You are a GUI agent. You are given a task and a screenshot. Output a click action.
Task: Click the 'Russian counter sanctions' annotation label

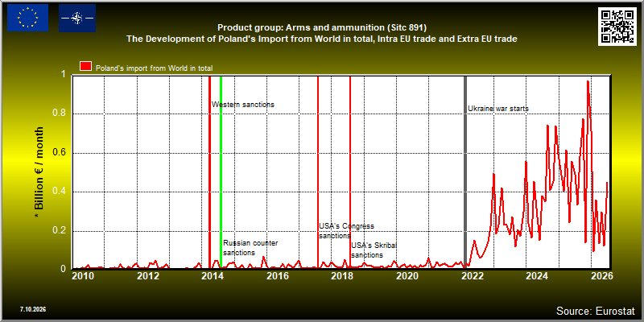tap(250, 248)
